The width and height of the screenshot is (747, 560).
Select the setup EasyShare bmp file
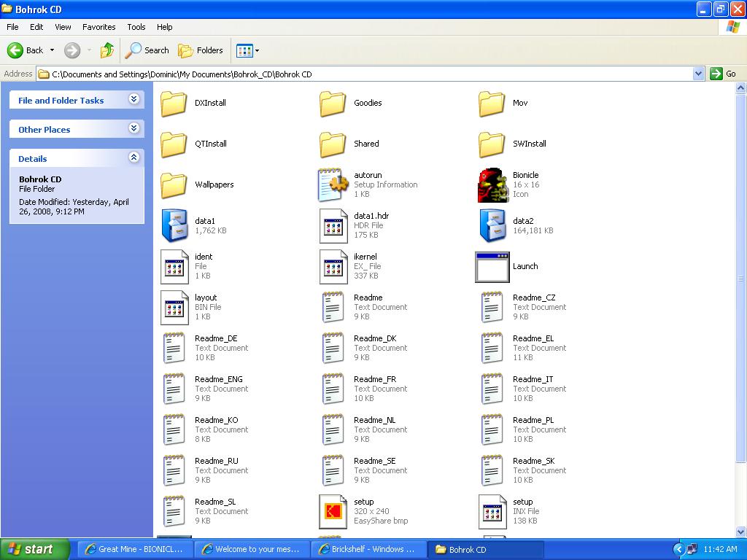(x=333, y=511)
